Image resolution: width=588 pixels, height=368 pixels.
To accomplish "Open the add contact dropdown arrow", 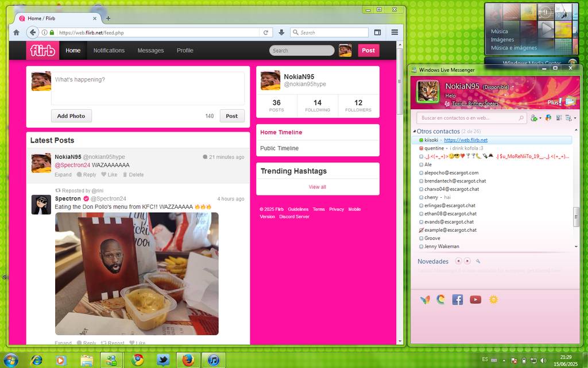I will tap(540, 118).
